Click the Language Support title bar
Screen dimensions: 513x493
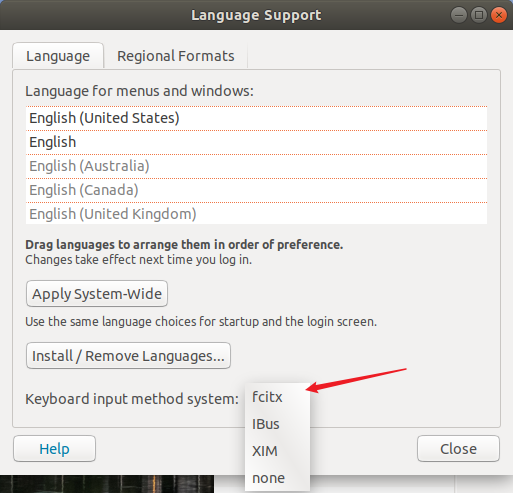click(256, 15)
